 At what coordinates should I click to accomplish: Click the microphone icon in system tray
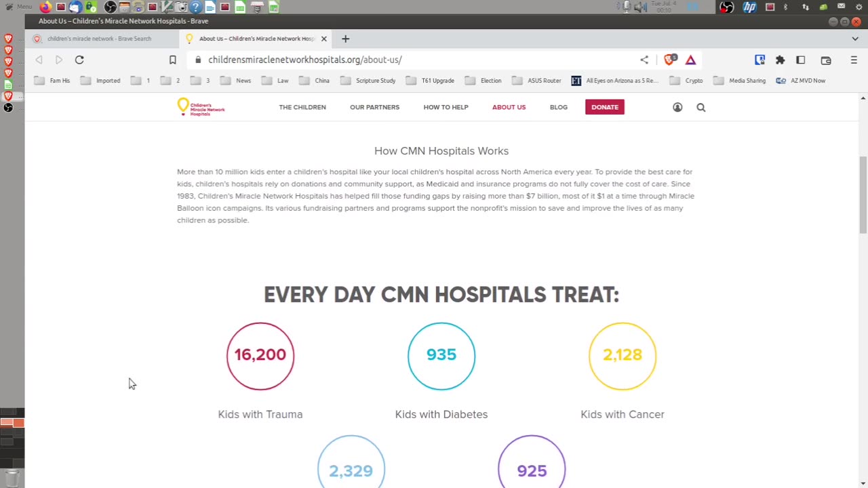(626, 7)
